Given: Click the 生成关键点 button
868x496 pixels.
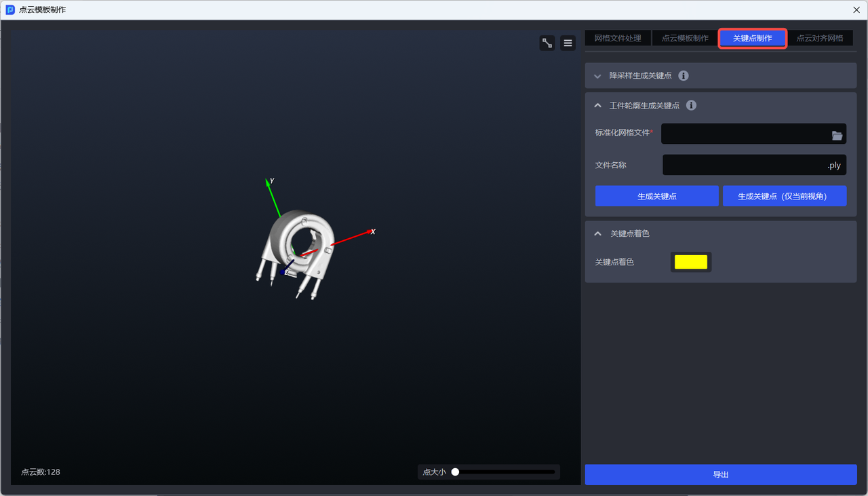Looking at the screenshot, I should pyautogui.click(x=656, y=196).
